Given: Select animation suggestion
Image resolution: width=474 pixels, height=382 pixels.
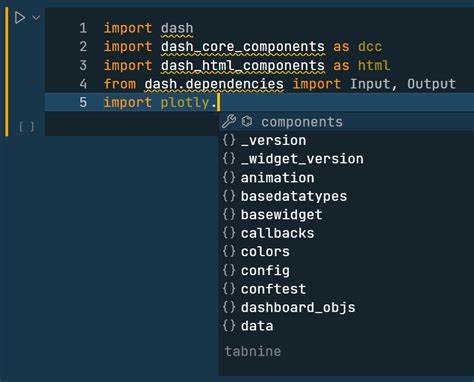Looking at the screenshot, I should coord(346,178).
